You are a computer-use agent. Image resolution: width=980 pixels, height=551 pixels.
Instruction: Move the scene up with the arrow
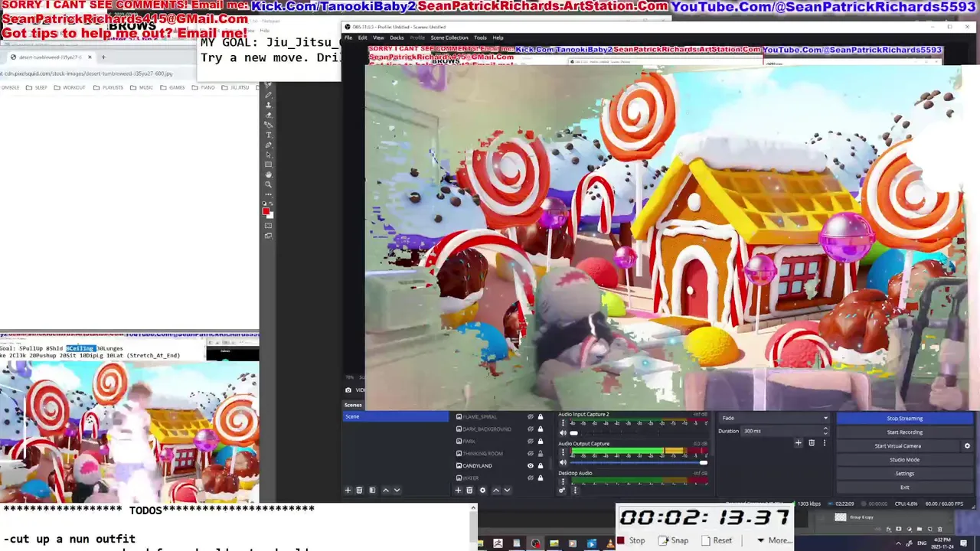(385, 491)
